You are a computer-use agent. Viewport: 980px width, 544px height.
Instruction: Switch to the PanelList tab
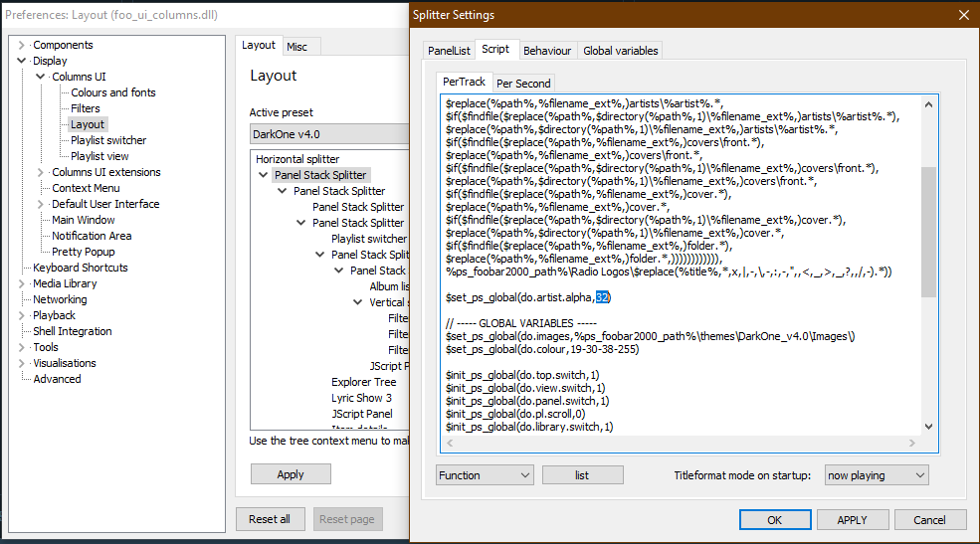coord(449,51)
